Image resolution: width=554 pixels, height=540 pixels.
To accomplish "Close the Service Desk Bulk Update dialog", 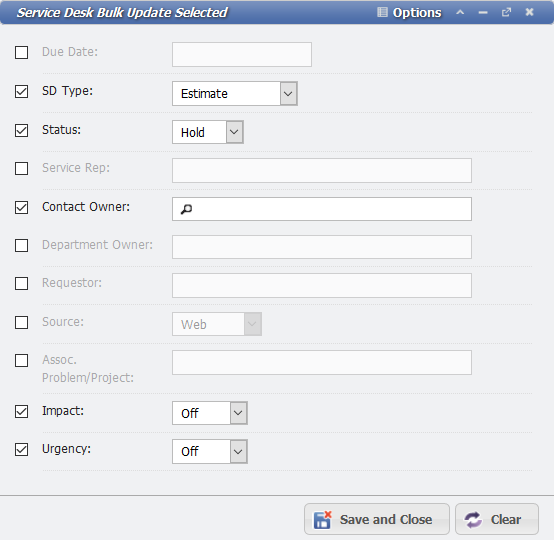I will 529,12.
